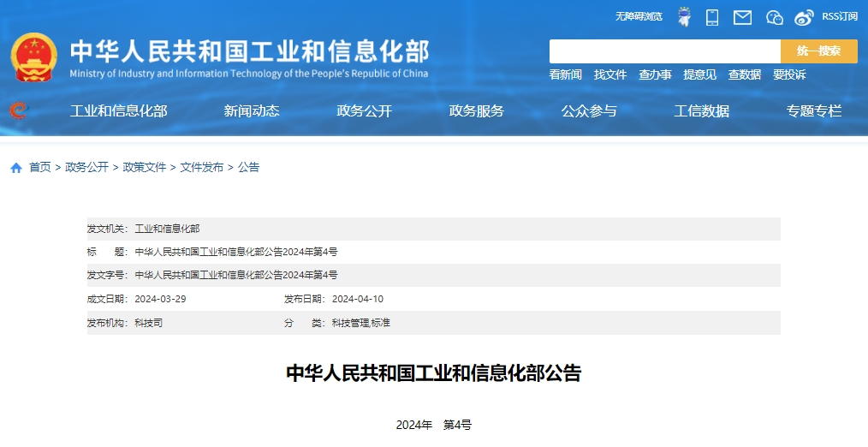Select 提意见 search shortcut
Viewport: 868px width, 447px height.
coord(699,74)
